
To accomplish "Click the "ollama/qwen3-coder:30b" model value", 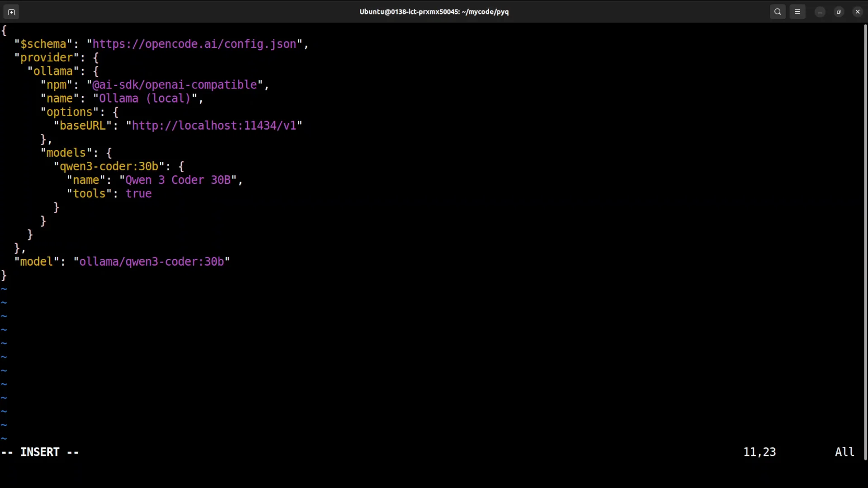I will pos(151,262).
